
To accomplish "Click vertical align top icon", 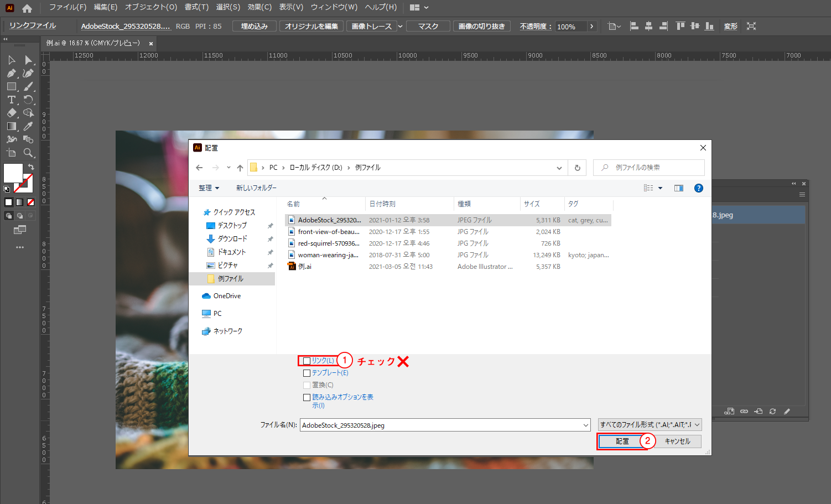I will point(681,26).
